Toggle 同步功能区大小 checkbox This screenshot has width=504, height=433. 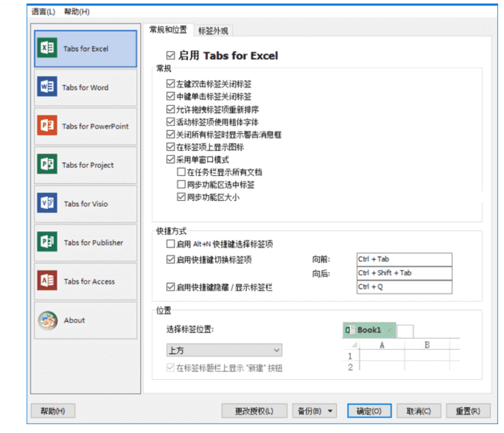(181, 197)
